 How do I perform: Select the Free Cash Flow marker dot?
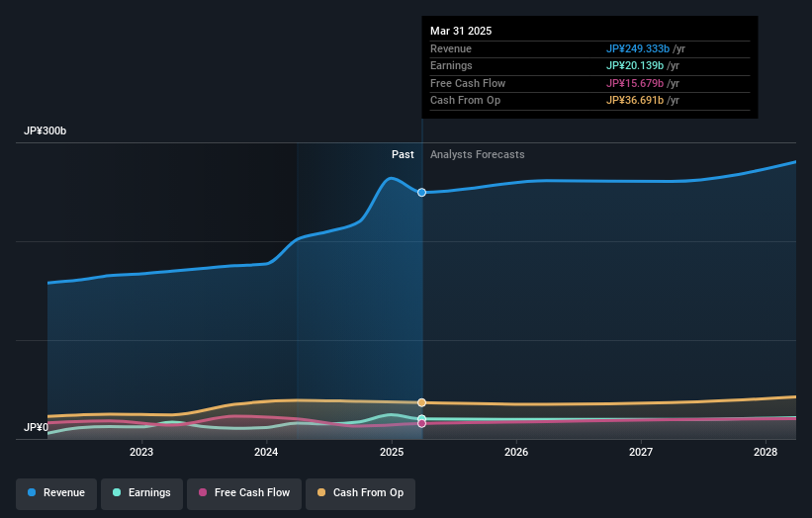click(421, 424)
